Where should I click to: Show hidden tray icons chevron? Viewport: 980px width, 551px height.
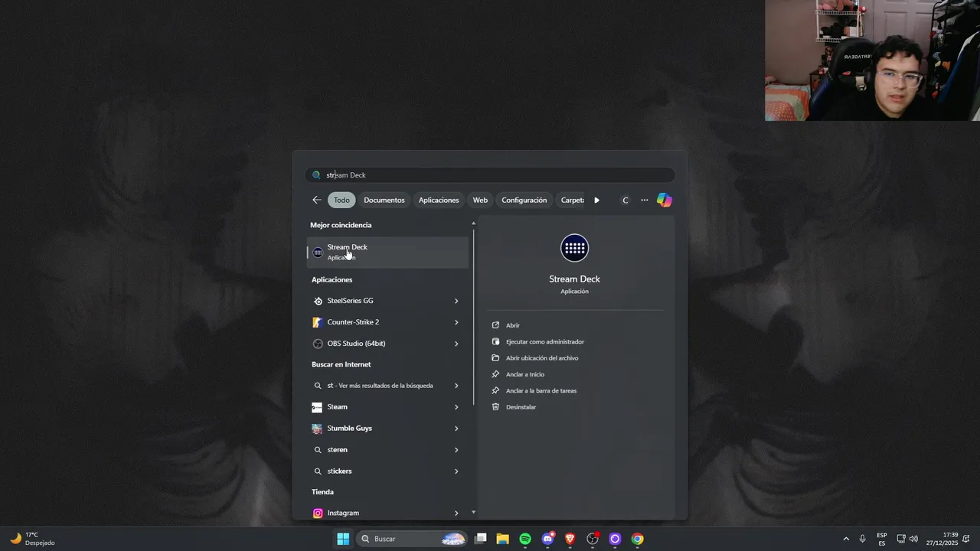click(x=846, y=539)
